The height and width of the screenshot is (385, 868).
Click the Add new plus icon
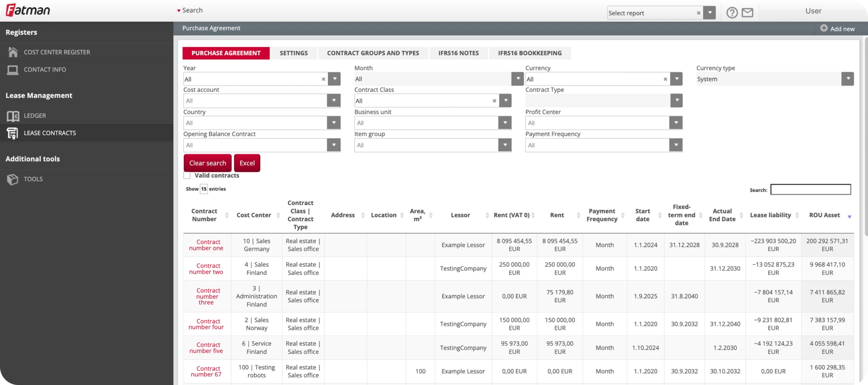coord(824,28)
